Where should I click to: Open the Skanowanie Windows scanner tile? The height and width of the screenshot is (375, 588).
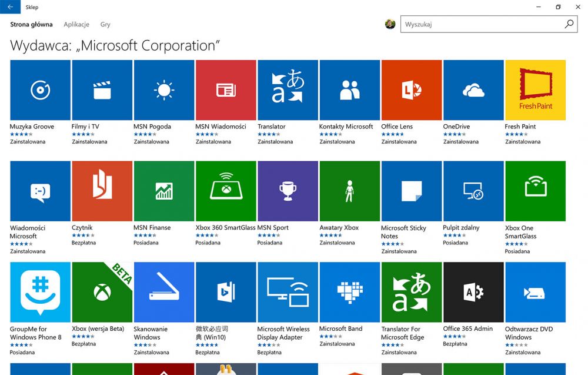coord(164,292)
